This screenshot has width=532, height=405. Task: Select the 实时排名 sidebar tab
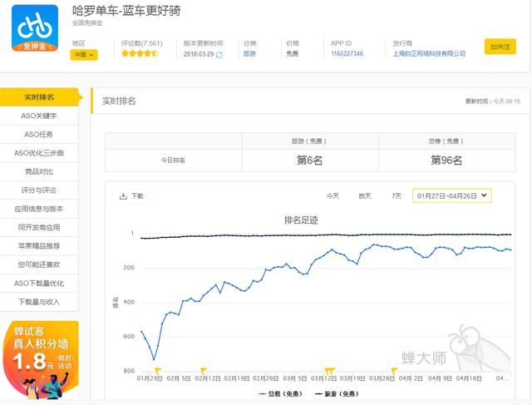tap(39, 97)
